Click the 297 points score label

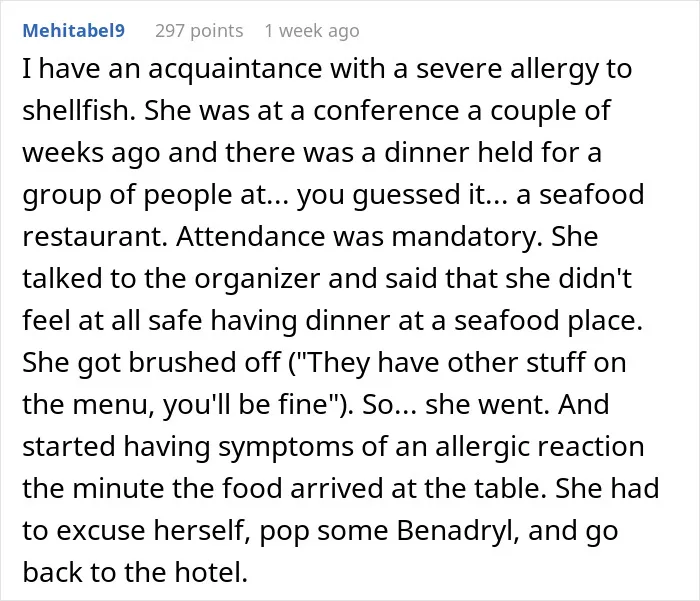[x=199, y=31]
